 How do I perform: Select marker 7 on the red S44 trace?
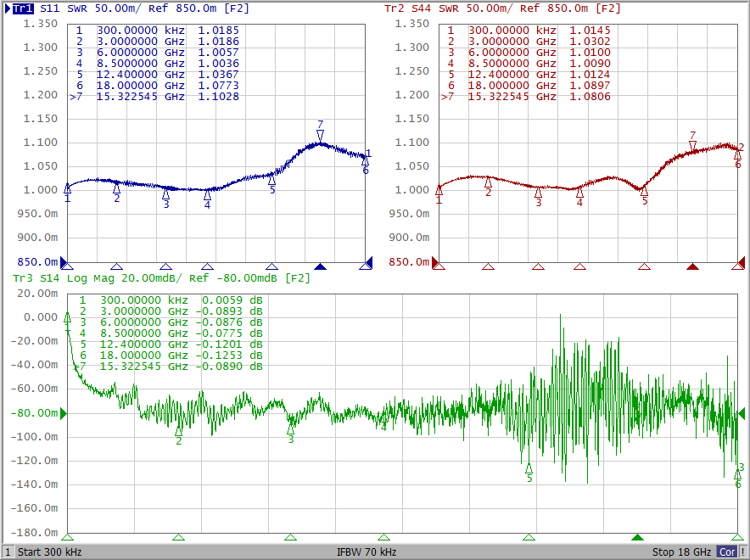(x=693, y=145)
